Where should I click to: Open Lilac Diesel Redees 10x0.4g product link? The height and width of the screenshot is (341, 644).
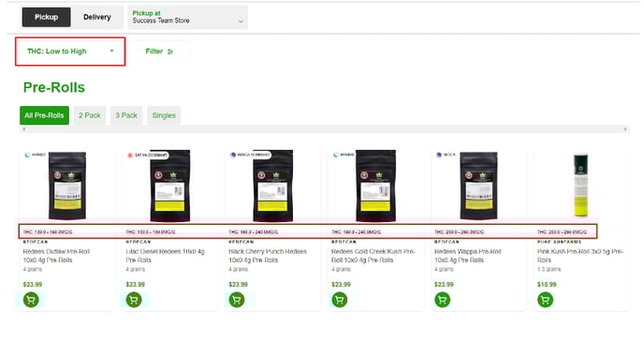click(165, 256)
